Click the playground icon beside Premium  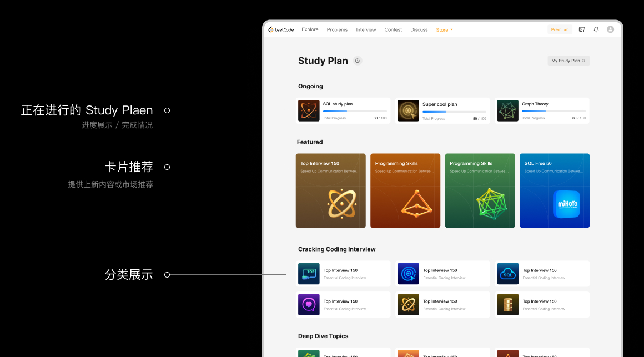pos(582,29)
